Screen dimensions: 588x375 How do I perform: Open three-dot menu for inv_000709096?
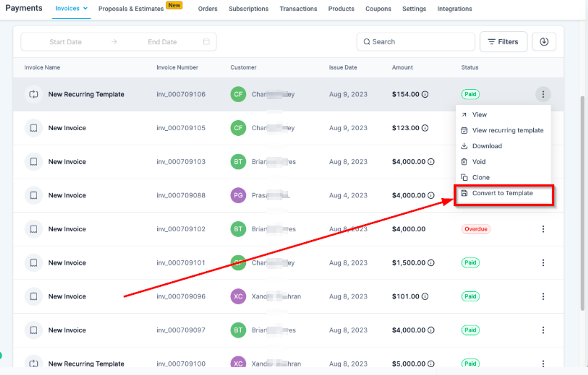point(543,296)
